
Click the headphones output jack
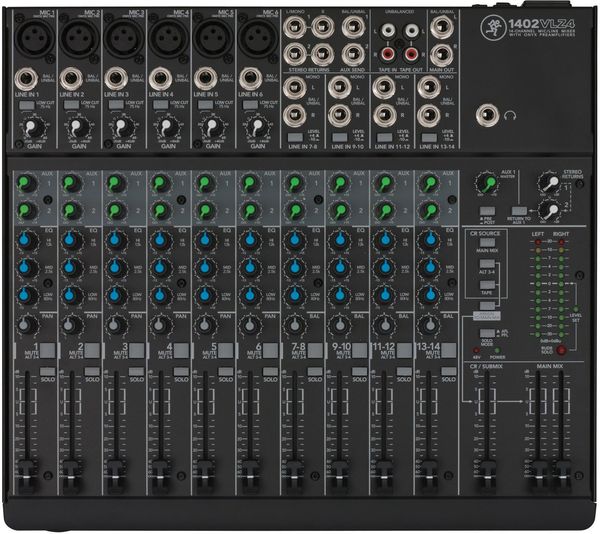(x=488, y=116)
